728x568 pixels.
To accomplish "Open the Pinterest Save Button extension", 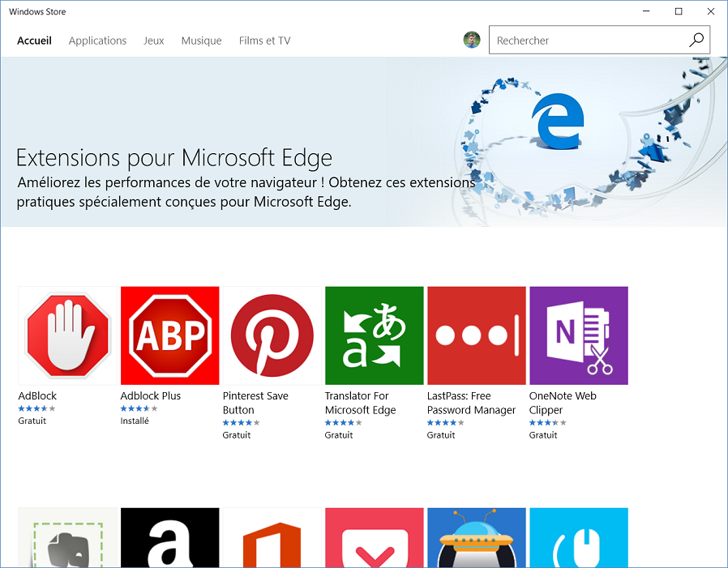I will 272,335.
